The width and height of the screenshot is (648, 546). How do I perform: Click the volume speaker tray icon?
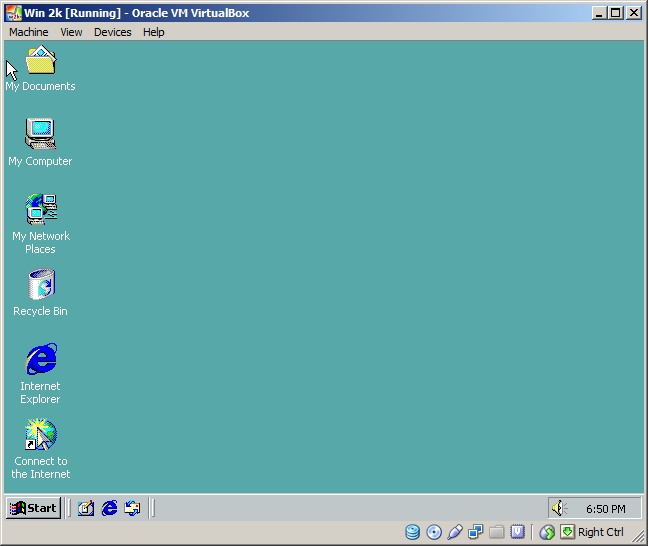(x=559, y=508)
